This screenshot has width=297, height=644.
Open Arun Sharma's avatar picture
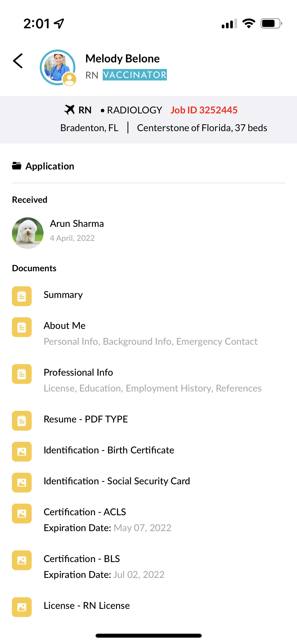click(28, 233)
